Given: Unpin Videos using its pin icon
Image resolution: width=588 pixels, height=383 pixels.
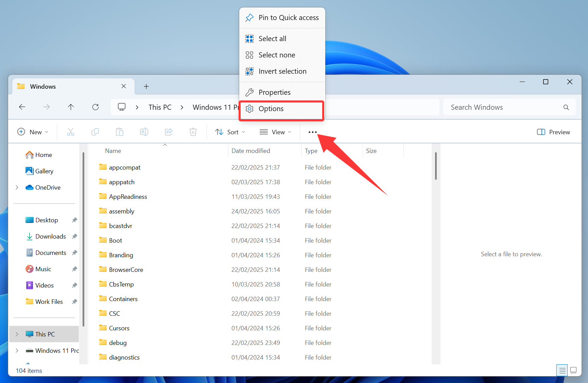Looking at the screenshot, I should tap(74, 285).
